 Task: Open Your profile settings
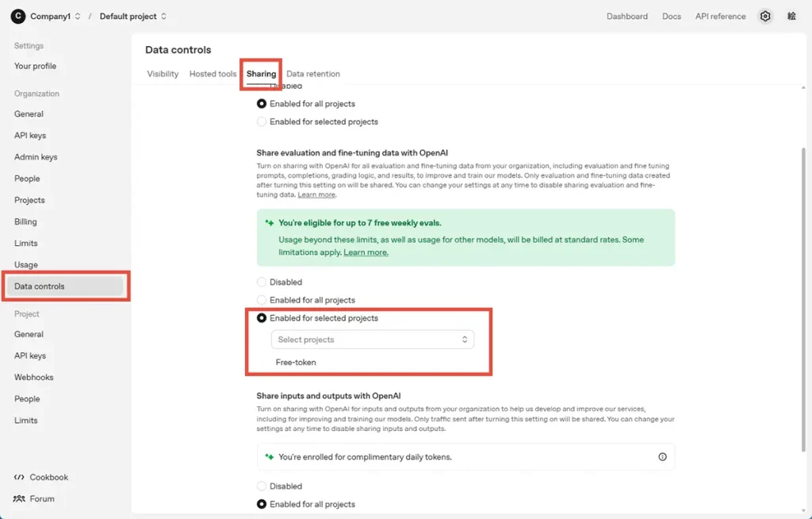click(x=35, y=66)
